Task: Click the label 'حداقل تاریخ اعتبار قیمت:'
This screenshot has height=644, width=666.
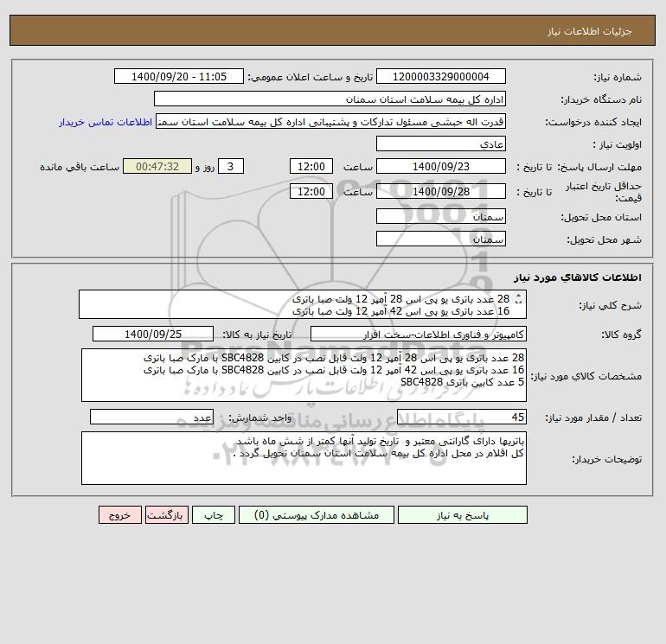Action: pyautogui.click(x=603, y=192)
